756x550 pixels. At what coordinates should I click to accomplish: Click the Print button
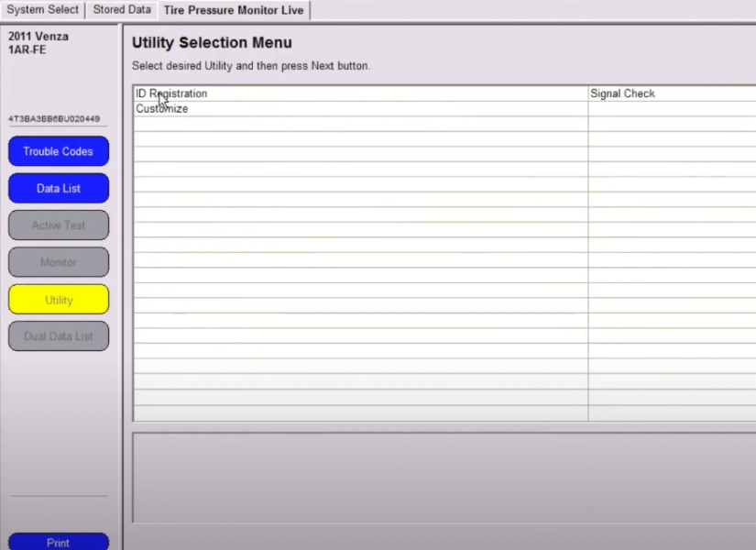(x=58, y=543)
